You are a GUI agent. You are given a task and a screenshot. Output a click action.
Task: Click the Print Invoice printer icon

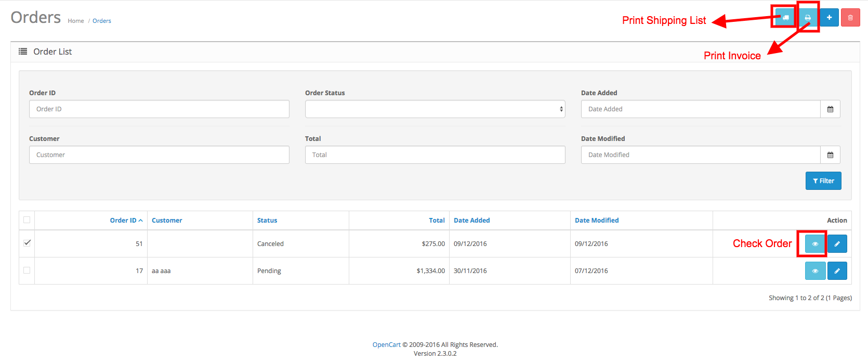coord(808,18)
